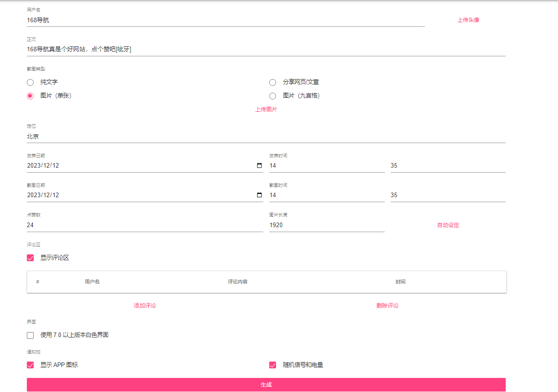Enable 使用 7.0 以上版本白色界面 checkbox
This screenshot has width=558, height=392.
pyautogui.click(x=30, y=336)
